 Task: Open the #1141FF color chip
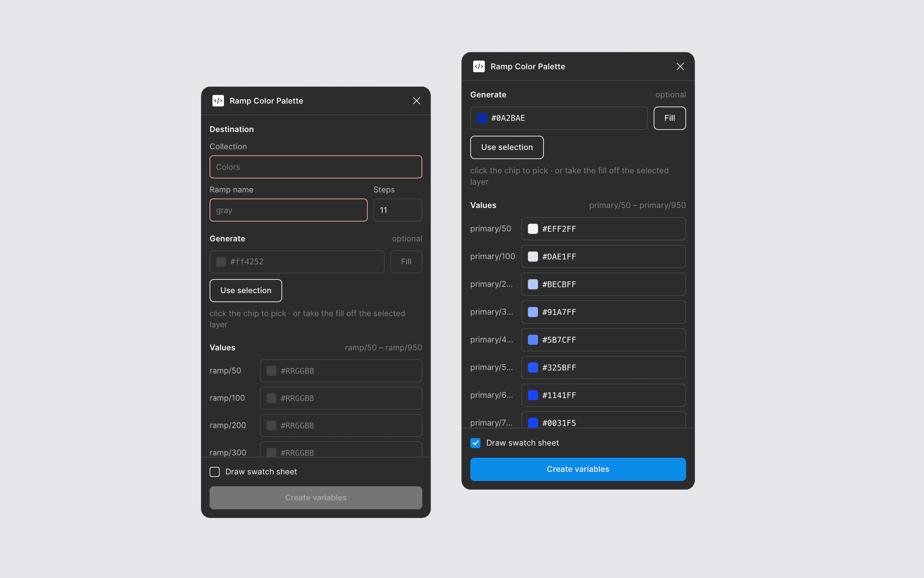[533, 395]
